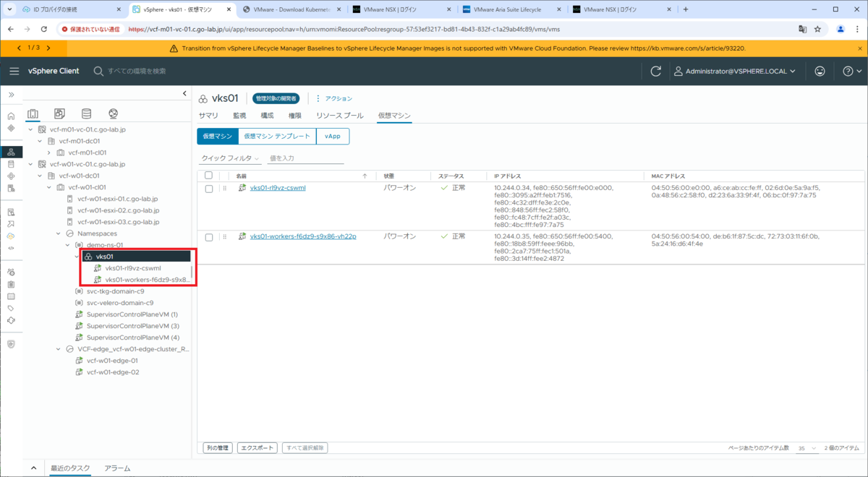Go to next banner notification arrow

click(48, 48)
